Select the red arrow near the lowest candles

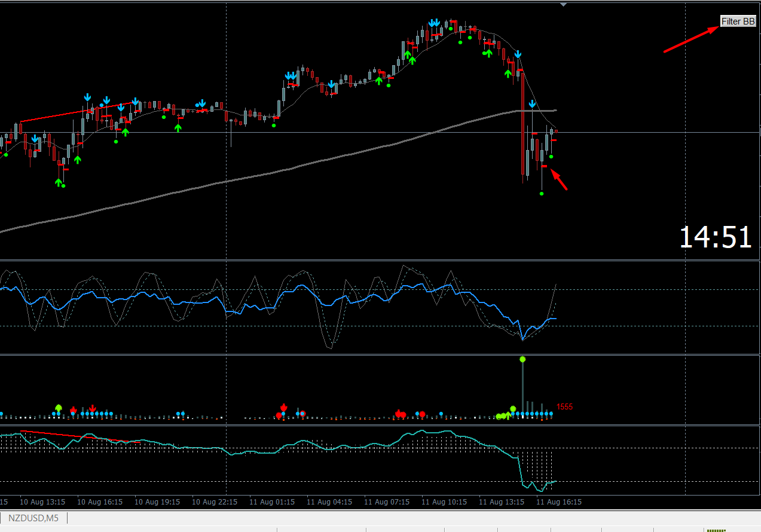coord(559,180)
